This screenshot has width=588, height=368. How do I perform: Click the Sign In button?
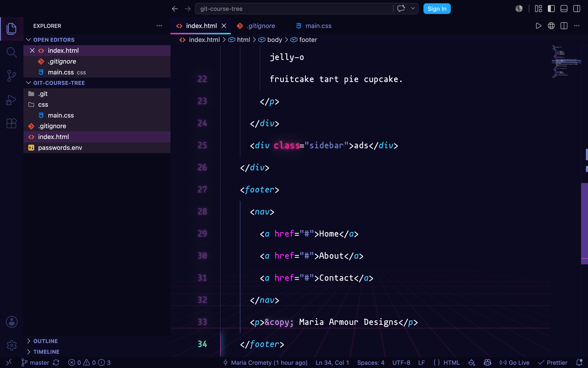[437, 9]
